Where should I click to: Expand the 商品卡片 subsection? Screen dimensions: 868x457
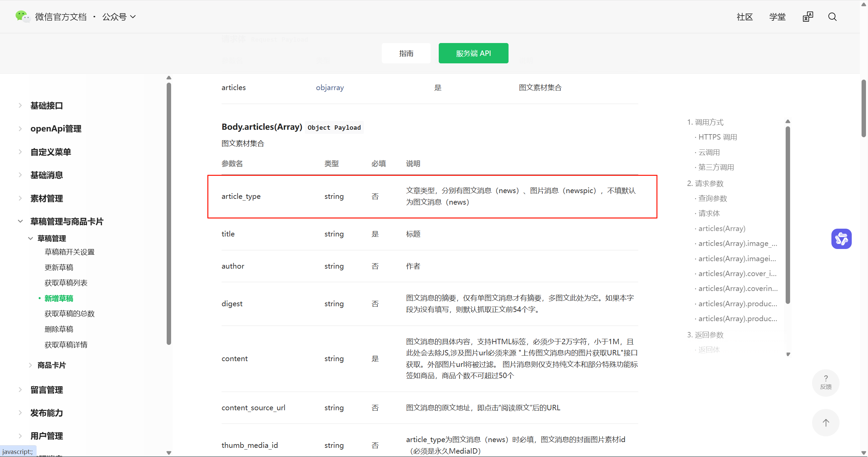pos(51,365)
